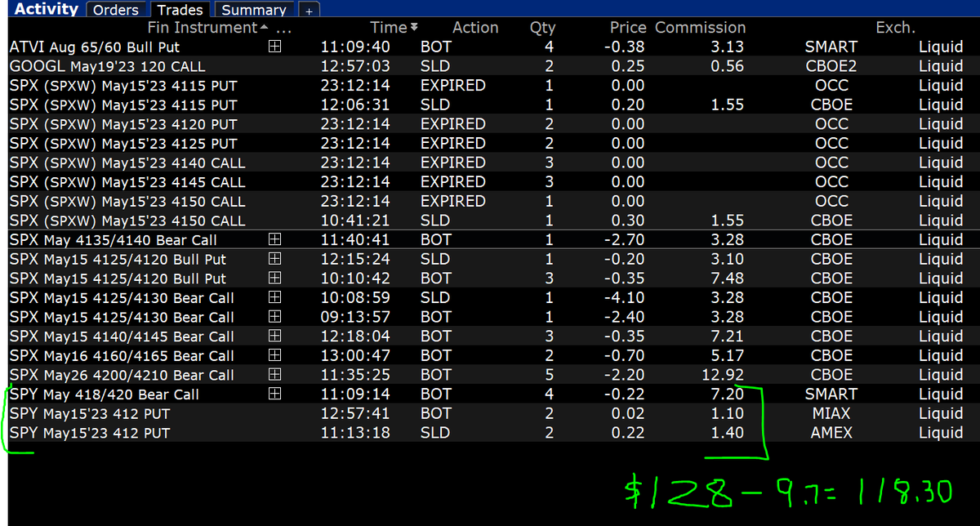The width and height of the screenshot is (980, 526).
Task: Expand SPX May15 4125/4120 Bull Put SLD row
Action: point(275,259)
